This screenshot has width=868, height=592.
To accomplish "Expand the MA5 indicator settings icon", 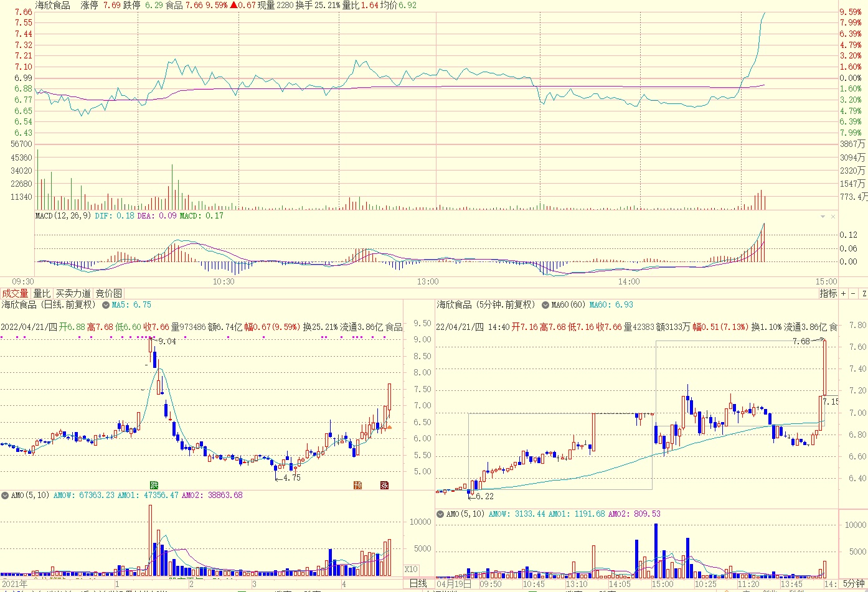I will [x=106, y=305].
